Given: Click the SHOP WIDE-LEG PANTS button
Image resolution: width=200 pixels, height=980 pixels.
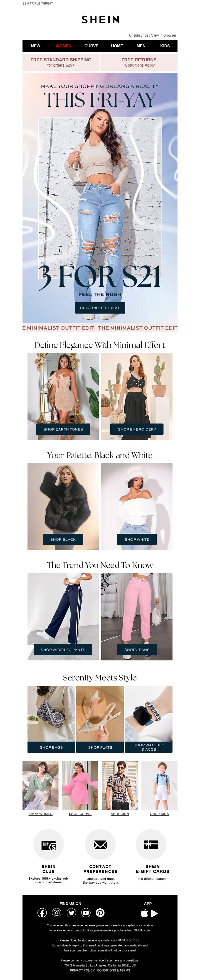Looking at the screenshot, I should (x=63, y=649).
